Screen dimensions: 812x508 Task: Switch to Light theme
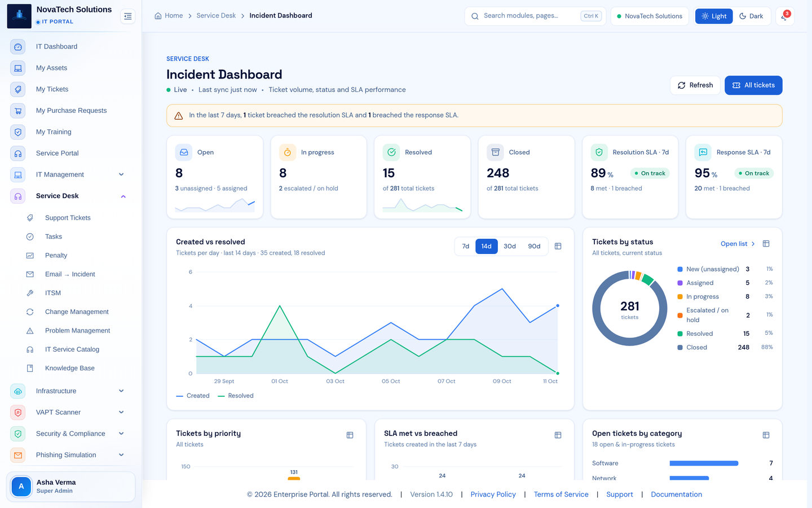click(x=714, y=16)
